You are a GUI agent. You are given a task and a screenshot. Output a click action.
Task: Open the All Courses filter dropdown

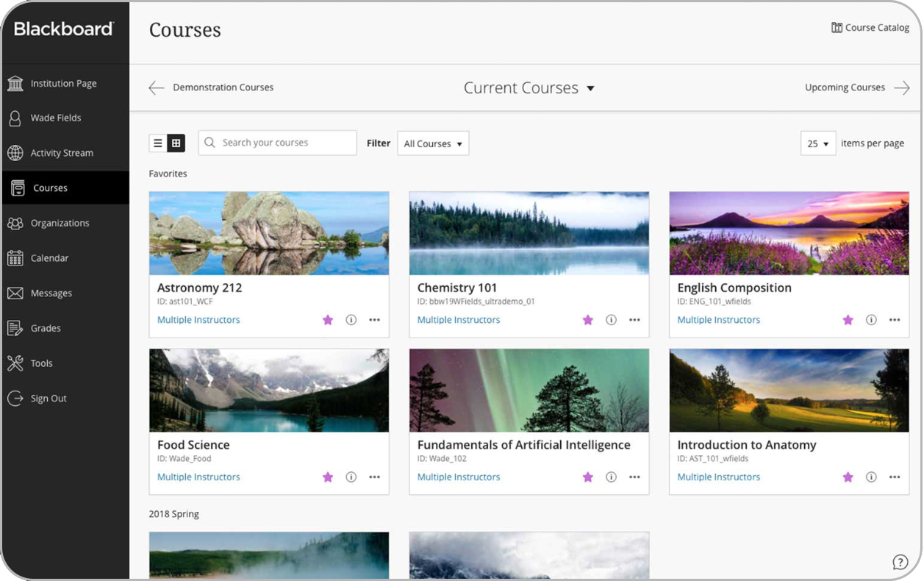click(433, 143)
